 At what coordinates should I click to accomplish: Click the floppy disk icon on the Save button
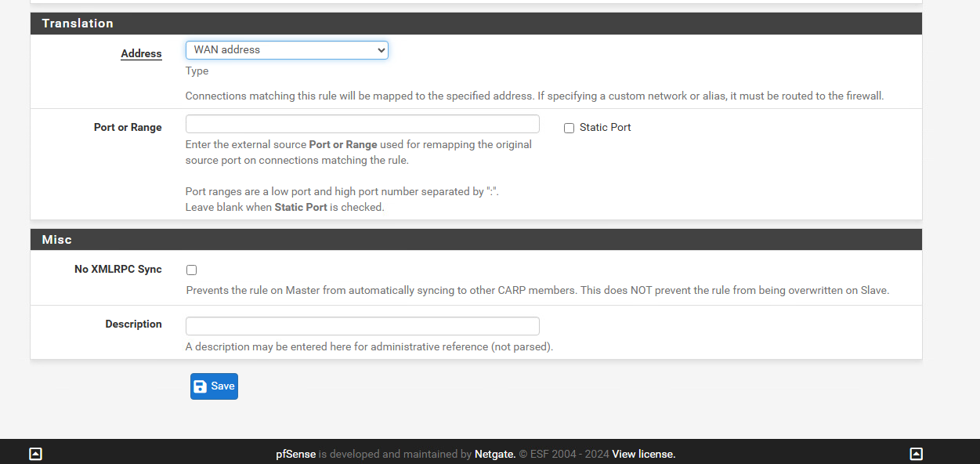(201, 386)
